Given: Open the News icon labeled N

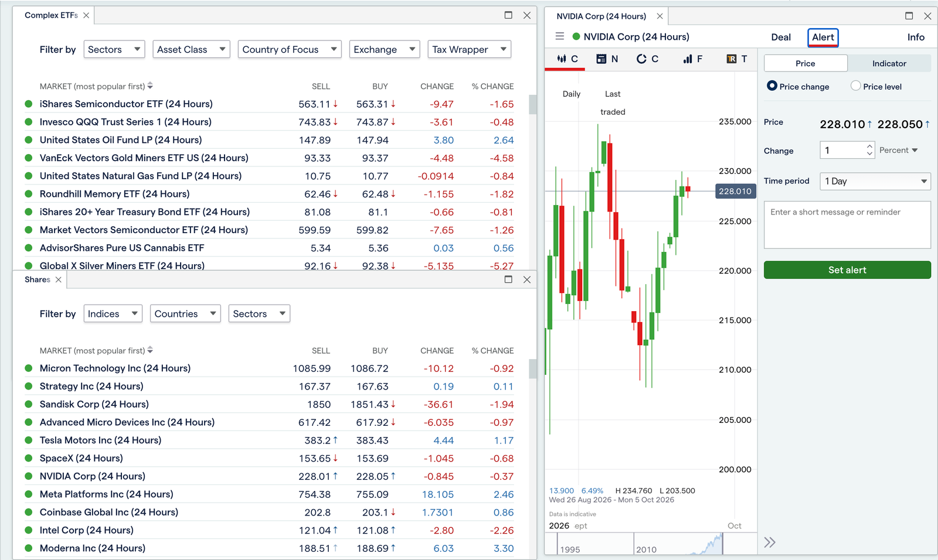Looking at the screenshot, I should click(607, 59).
